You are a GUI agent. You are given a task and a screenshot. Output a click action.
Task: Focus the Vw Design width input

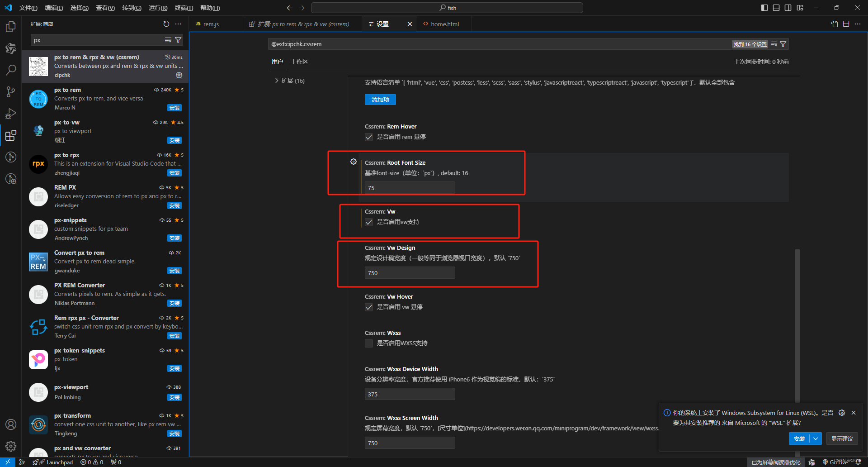click(410, 273)
